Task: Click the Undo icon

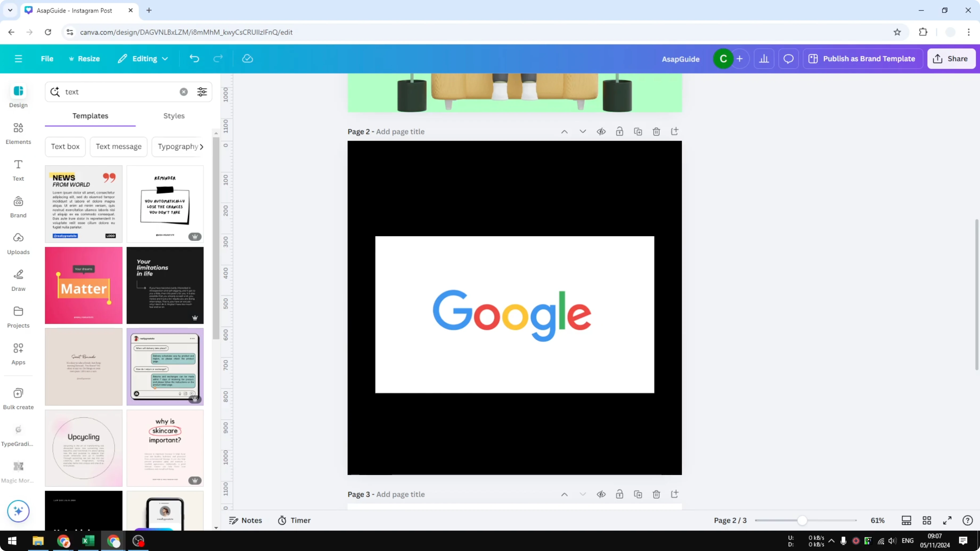Action: [x=194, y=59]
